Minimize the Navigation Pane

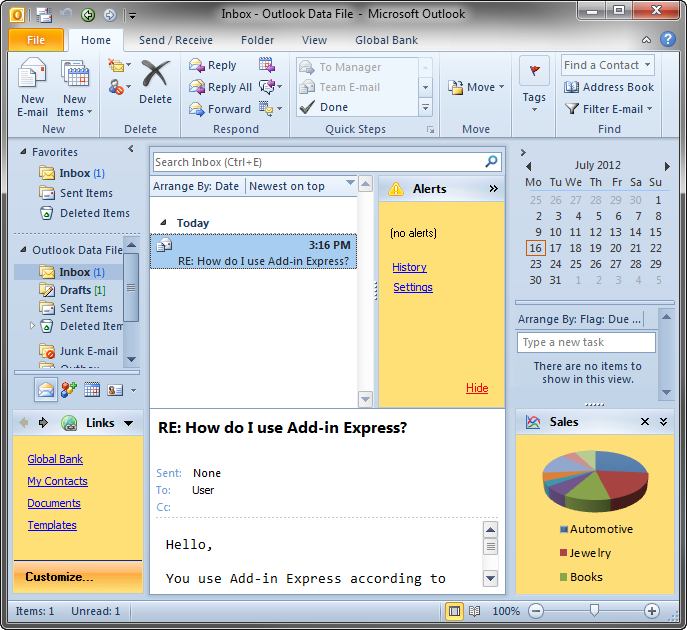coord(131,149)
